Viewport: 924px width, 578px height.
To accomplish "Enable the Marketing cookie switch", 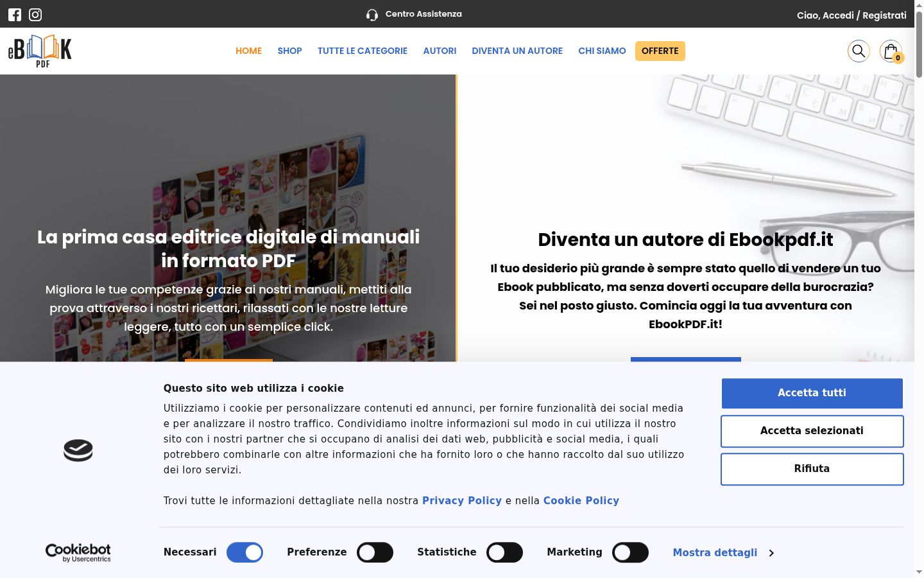I will click(631, 552).
